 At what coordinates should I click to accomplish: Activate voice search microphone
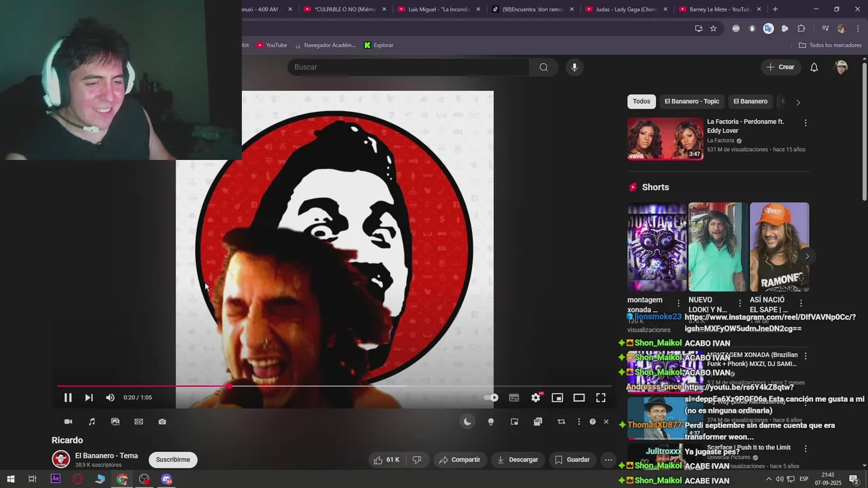(574, 67)
